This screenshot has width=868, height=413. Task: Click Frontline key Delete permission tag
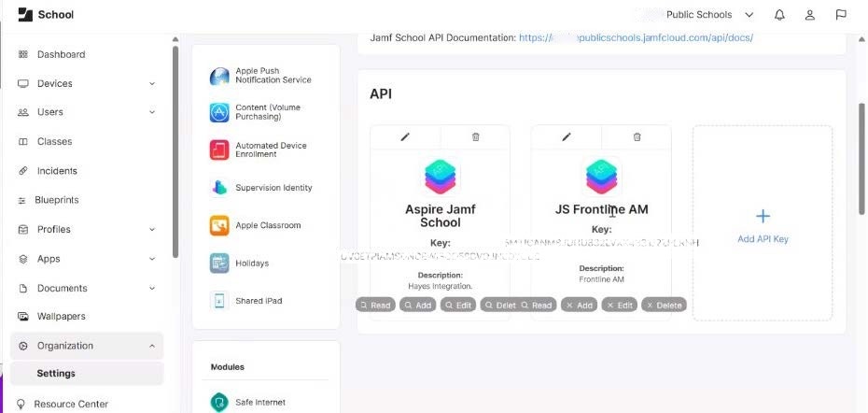664,305
